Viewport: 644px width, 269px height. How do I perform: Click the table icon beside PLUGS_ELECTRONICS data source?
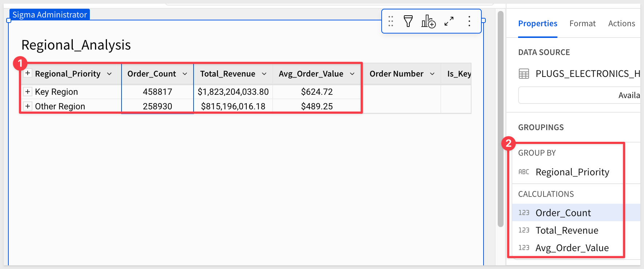pyautogui.click(x=524, y=74)
